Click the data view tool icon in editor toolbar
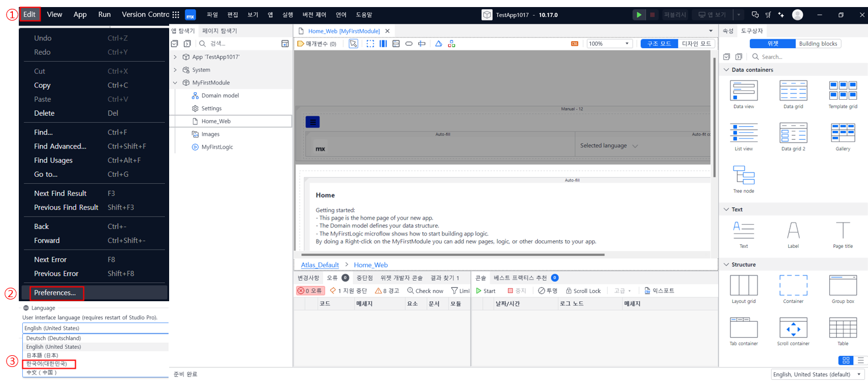The width and height of the screenshot is (868, 384). [396, 43]
